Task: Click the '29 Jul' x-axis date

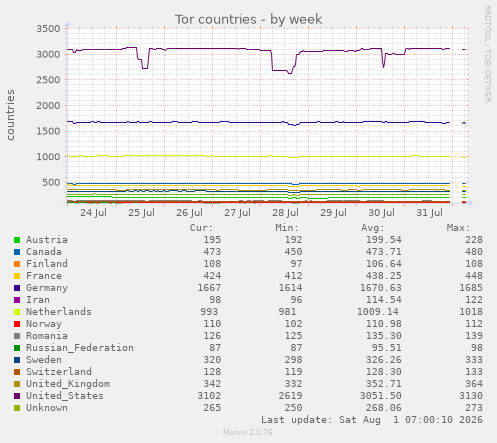Action: (x=333, y=213)
